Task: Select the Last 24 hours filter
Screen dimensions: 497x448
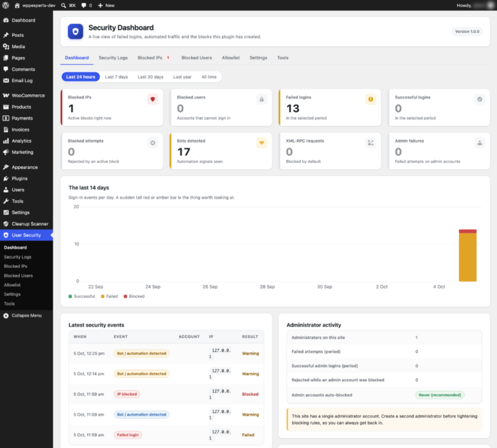Action: [80, 77]
